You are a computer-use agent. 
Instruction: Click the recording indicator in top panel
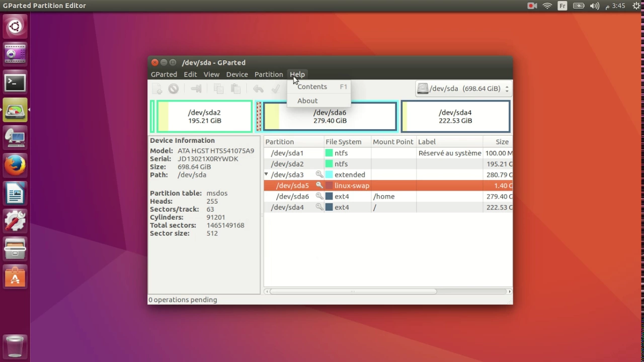(x=532, y=6)
